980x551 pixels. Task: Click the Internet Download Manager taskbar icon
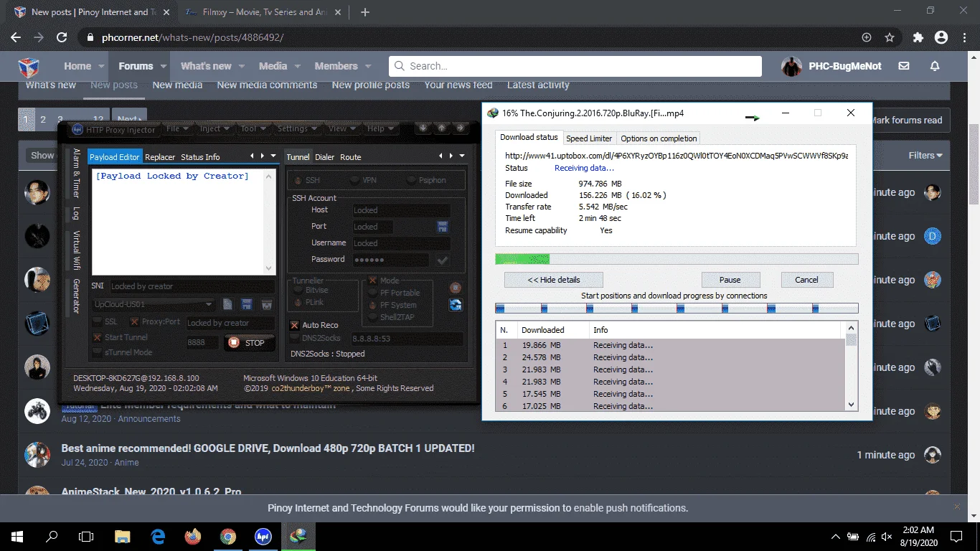tap(298, 536)
